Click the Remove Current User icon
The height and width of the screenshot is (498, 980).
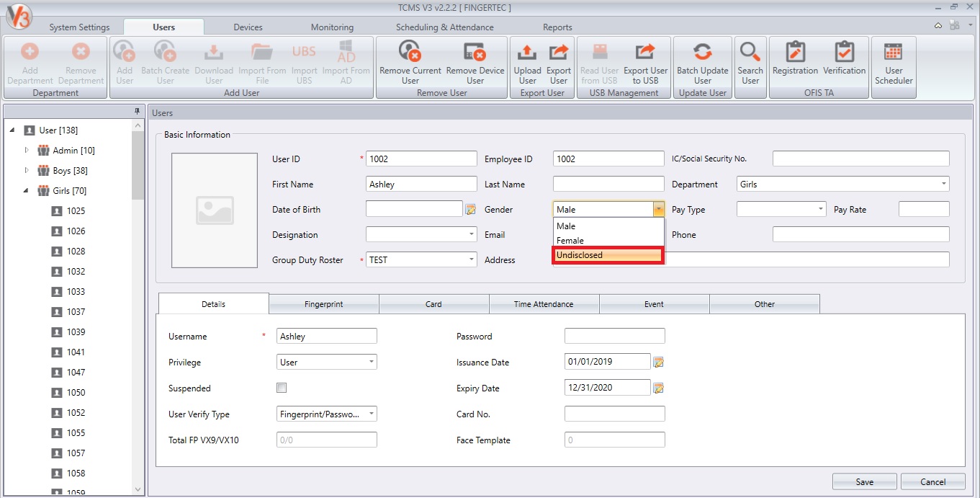pyautogui.click(x=410, y=52)
